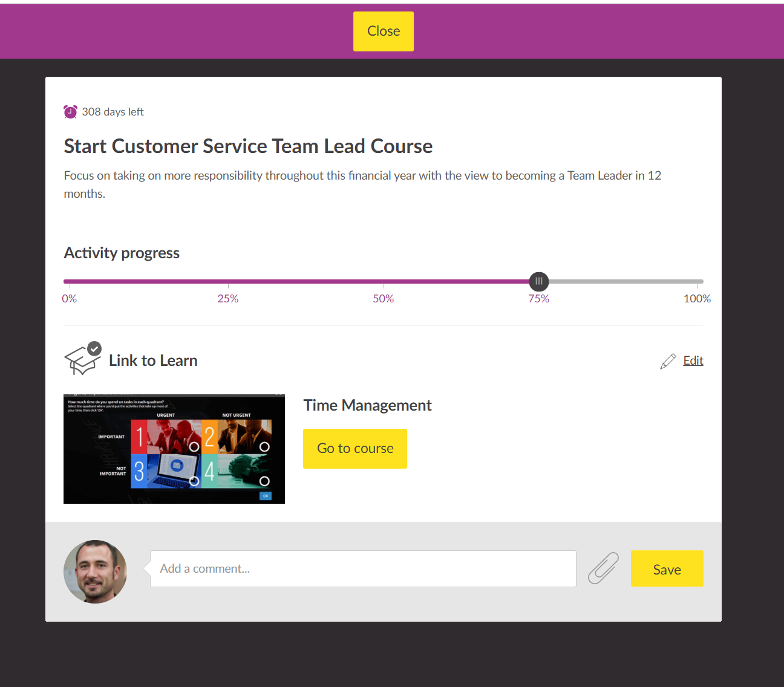
Task: Open the Time Management course with Go to course
Action: point(355,449)
